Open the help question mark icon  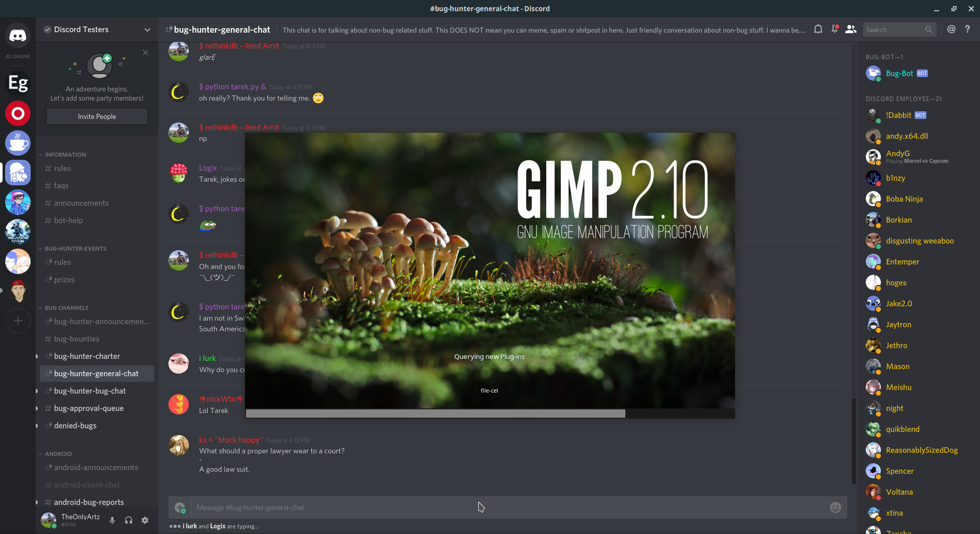click(967, 30)
